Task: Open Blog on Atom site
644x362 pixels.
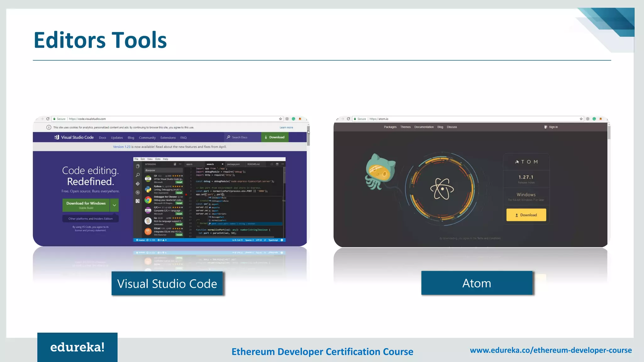Action: [440, 127]
